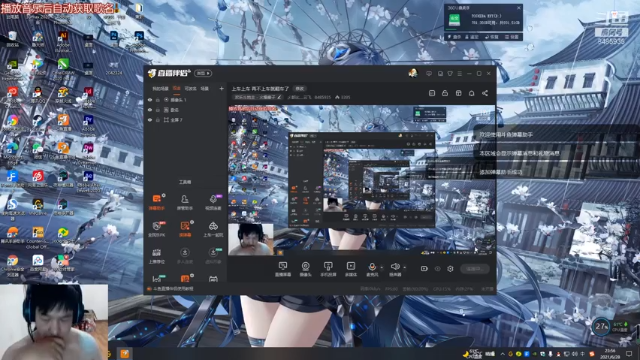Lock the Camera 1 source
Image resolution: width=640 pixels, height=360 pixels.
point(158,100)
